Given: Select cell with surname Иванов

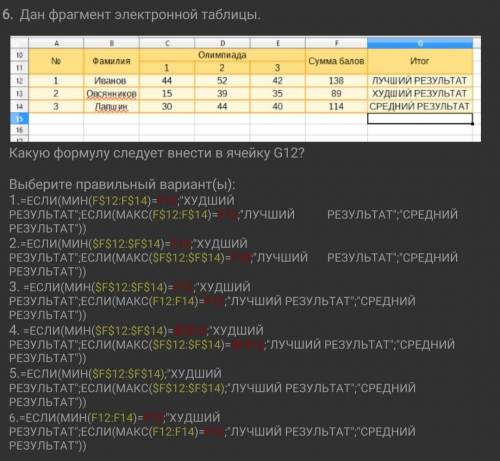Looking at the screenshot, I should [112, 81].
